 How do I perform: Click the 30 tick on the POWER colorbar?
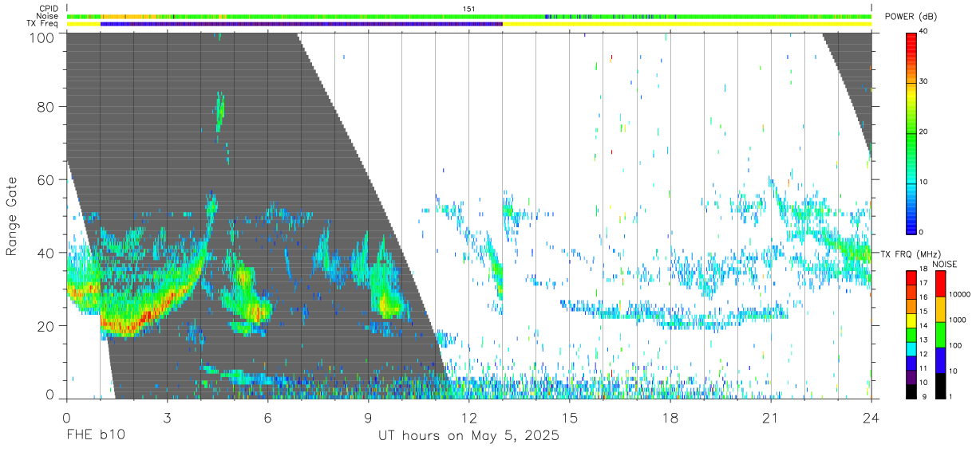coord(925,82)
